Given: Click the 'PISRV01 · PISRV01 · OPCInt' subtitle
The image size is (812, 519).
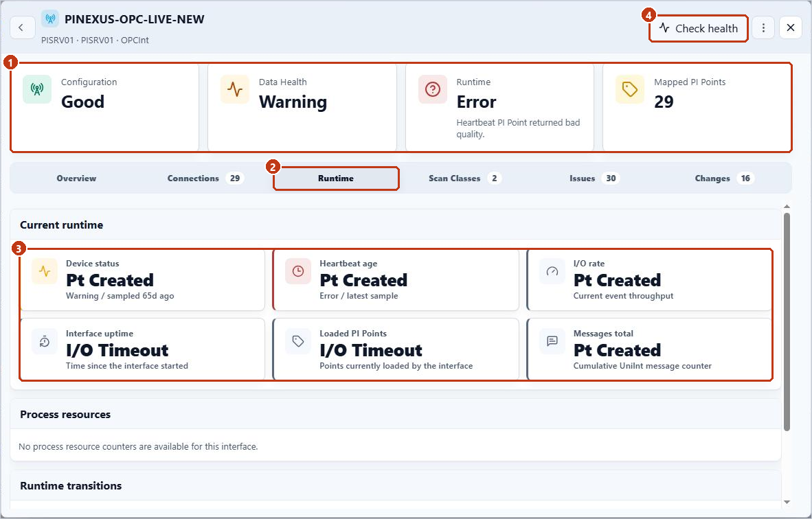Looking at the screenshot, I should coord(95,41).
